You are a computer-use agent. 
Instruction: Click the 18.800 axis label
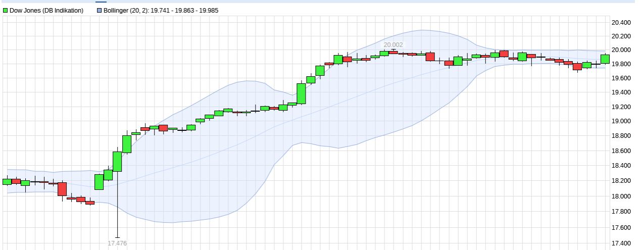(x=621, y=136)
